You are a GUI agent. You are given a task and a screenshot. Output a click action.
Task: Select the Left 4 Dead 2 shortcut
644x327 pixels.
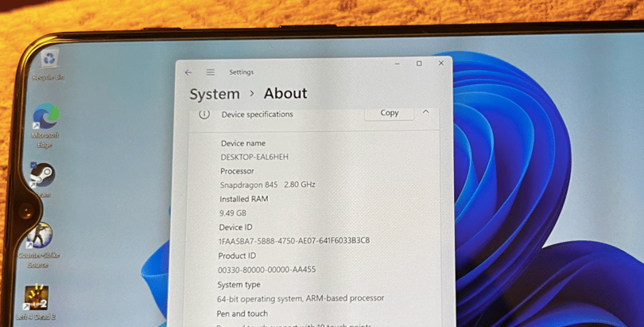(36, 302)
